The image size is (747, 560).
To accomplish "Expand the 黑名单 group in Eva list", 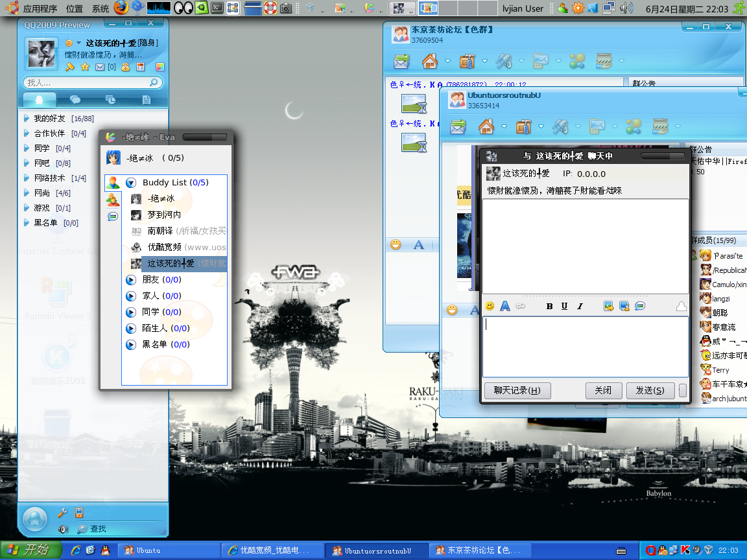I will pos(131,345).
